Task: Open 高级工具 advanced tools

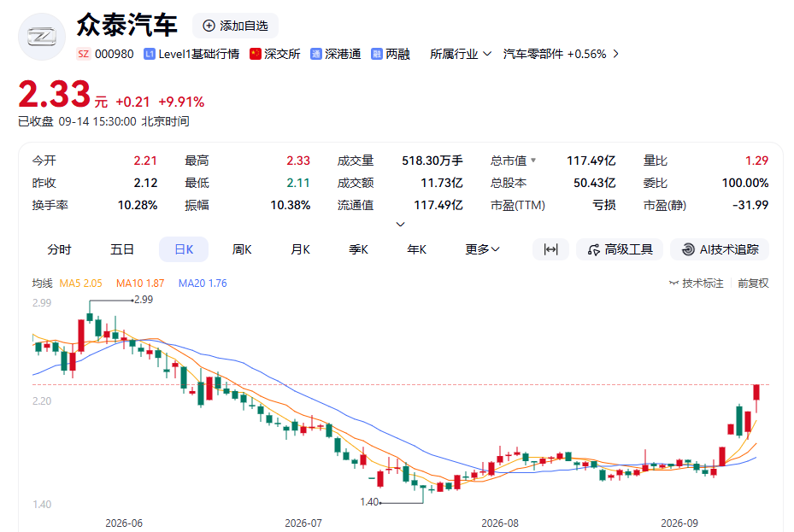Action: (x=620, y=249)
